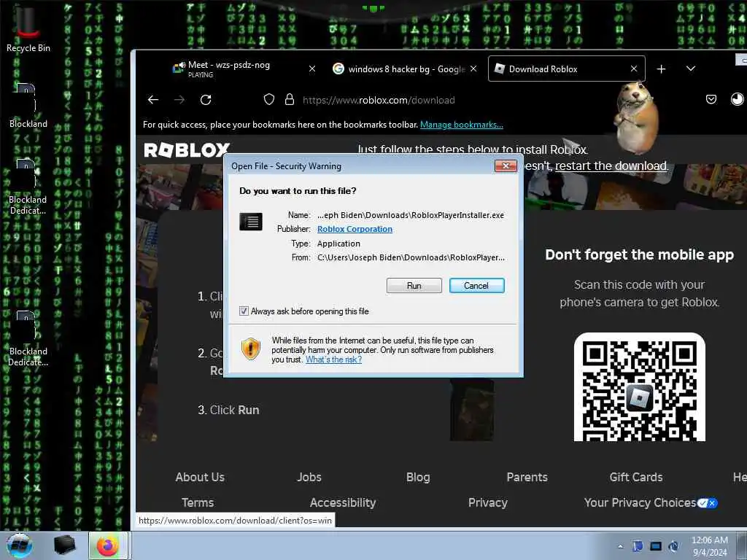The width and height of the screenshot is (747, 560).
Task: Click the application file icon in dialog
Action: pyautogui.click(x=251, y=222)
